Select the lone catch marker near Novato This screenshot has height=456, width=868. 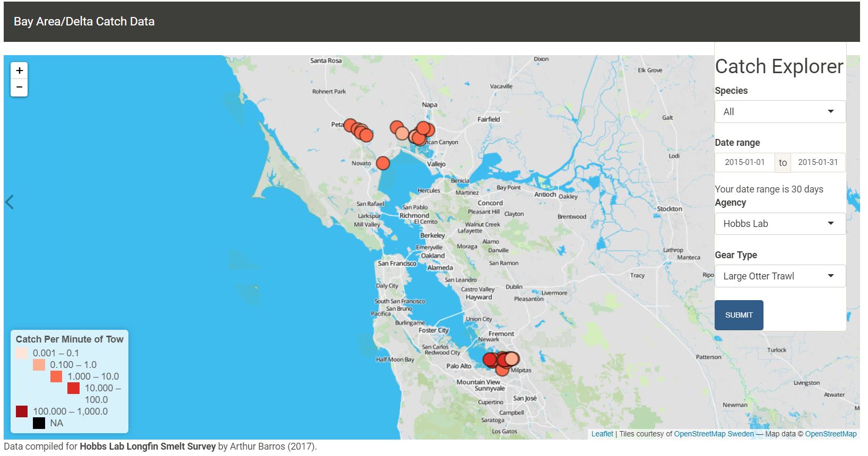(383, 163)
